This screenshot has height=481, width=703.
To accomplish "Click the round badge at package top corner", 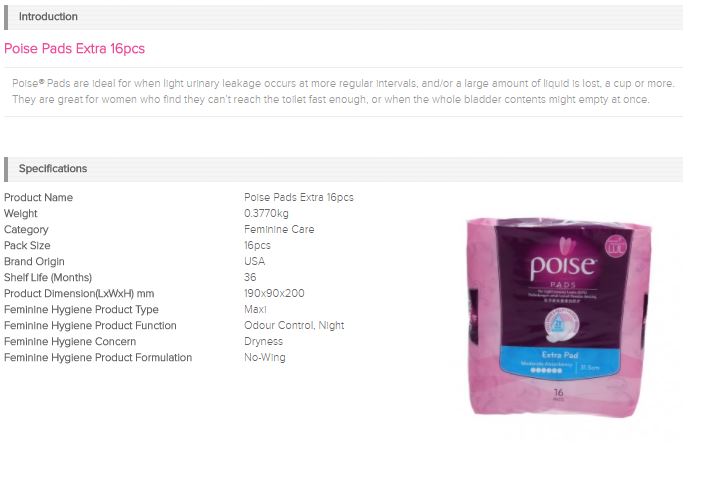I will (x=615, y=247).
